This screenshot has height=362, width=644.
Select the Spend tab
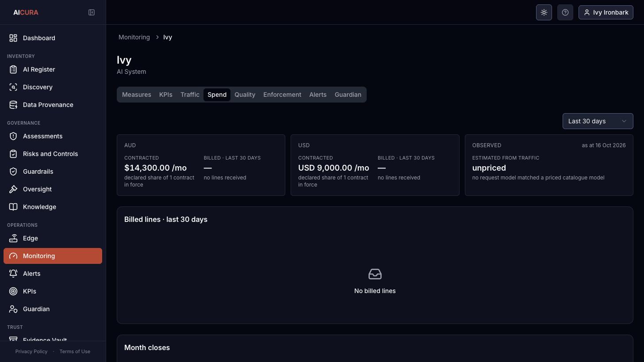217,95
